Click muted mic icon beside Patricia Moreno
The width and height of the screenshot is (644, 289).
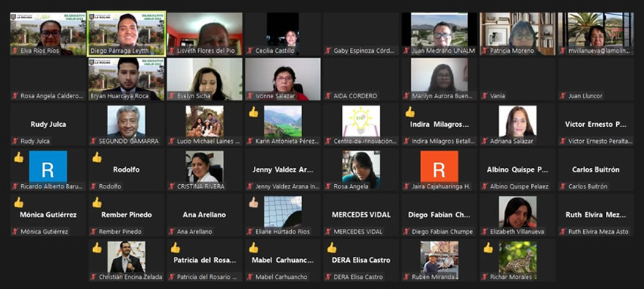coord(485,51)
